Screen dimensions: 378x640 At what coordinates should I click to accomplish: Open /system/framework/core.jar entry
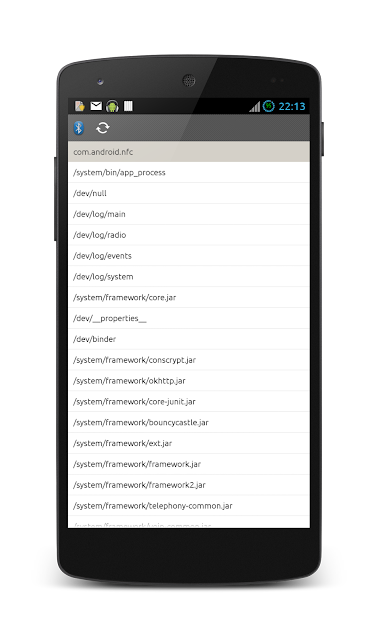point(189,298)
